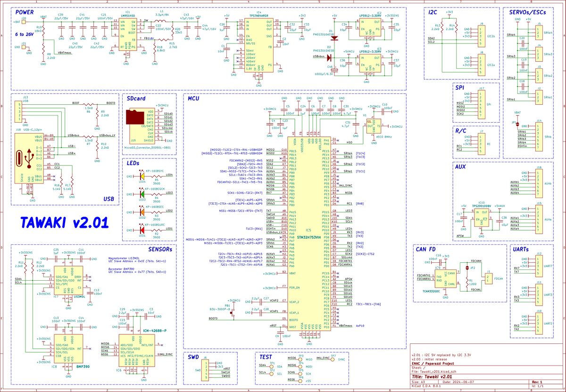Select the USB-C receptacle symbol J18
Screen dimensions: 566x392
click(30, 158)
